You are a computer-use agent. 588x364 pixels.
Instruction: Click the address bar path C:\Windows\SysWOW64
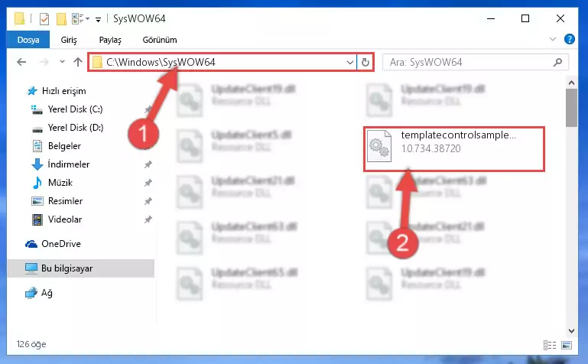click(161, 62)
